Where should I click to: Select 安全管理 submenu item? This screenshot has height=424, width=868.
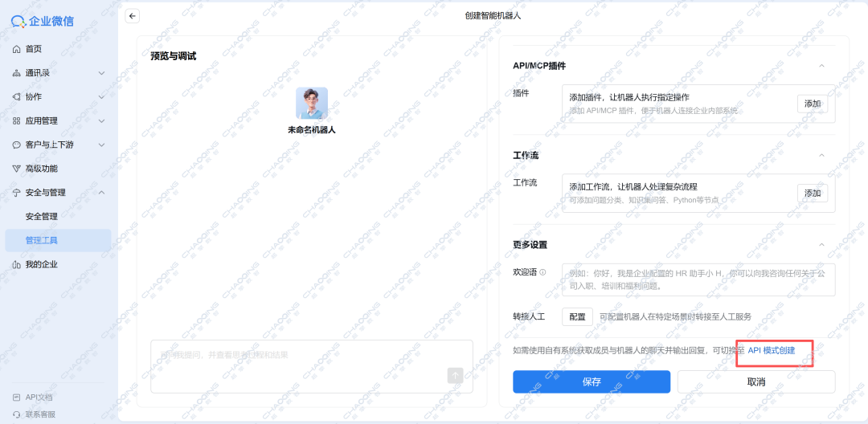point(42,217)
